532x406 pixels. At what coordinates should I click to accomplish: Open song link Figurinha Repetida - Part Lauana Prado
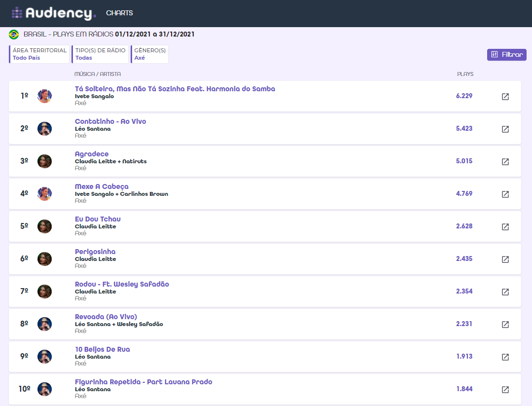pos(143,382)
